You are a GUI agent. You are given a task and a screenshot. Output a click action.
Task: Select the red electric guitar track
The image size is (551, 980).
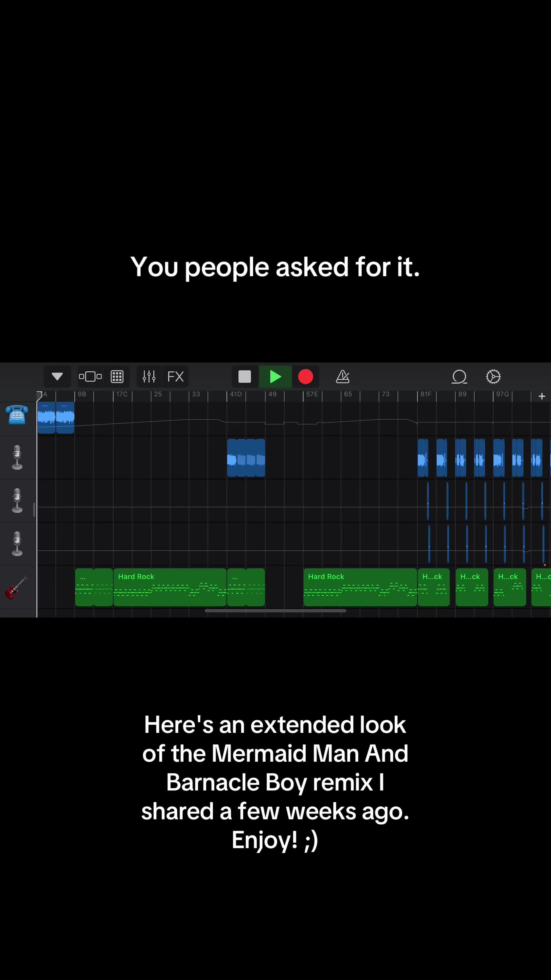16,587
